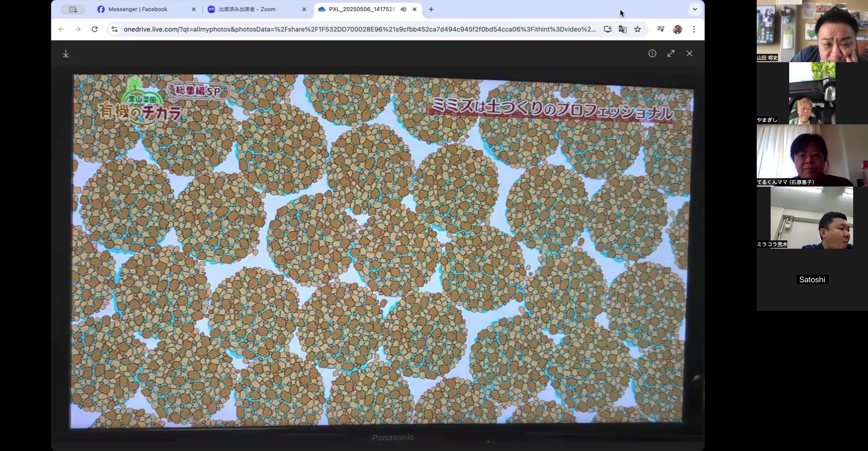Reload the OneDrive page

pyautogui.click(x=95, y=29)
